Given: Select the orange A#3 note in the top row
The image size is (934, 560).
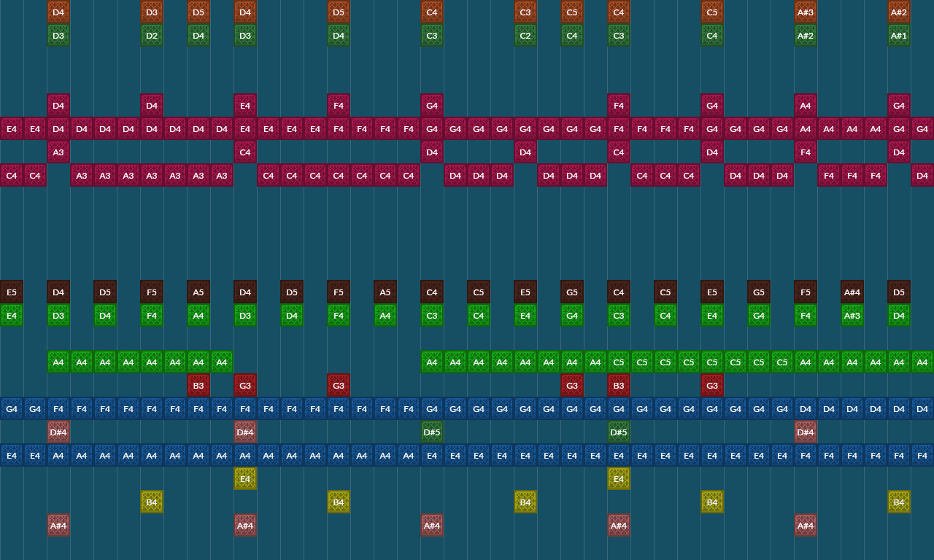Looking at the screenshot, I should click(806, 12).
